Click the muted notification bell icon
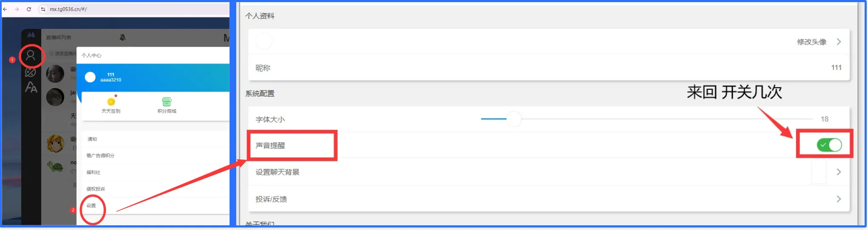The image size is (868, 230). tap(123, 37)
